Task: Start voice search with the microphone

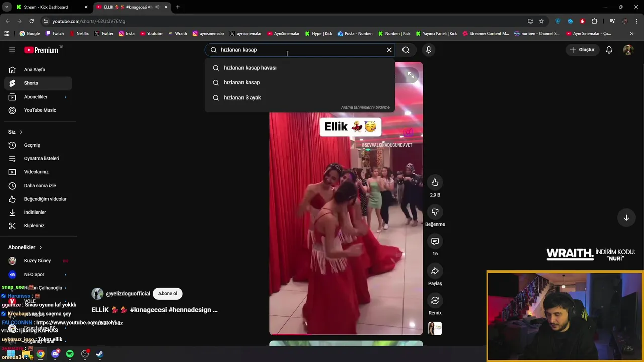Action: [429, 50]
